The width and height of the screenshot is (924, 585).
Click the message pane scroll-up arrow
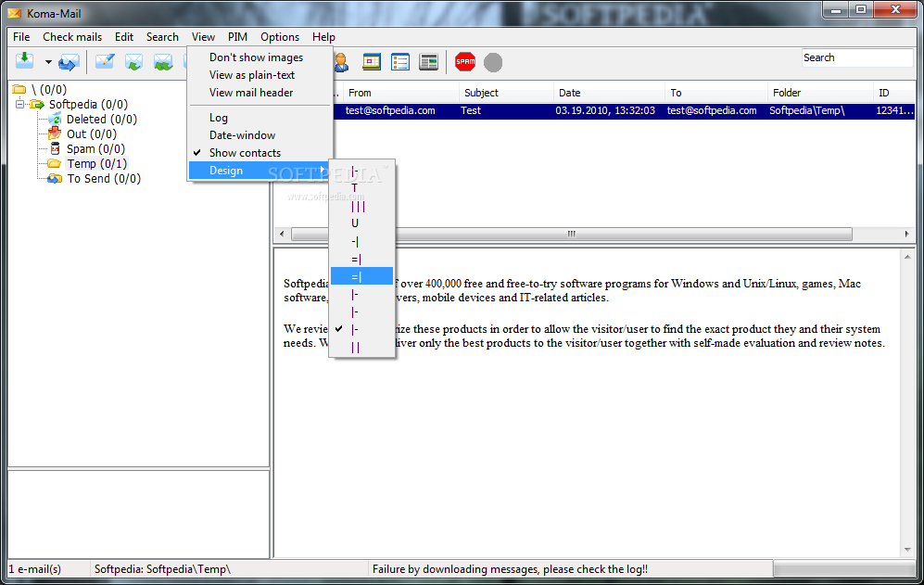click(907, 257)
